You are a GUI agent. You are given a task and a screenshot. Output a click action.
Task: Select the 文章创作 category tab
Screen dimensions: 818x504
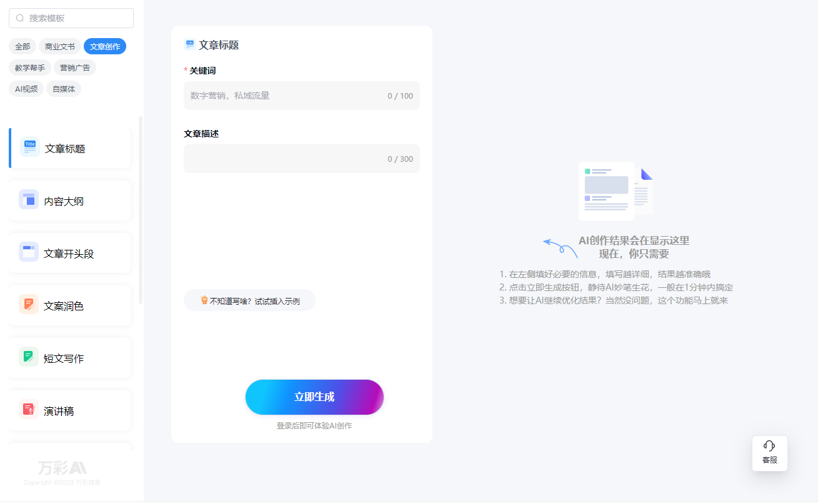pyautogui.click(x=105, y=47)
